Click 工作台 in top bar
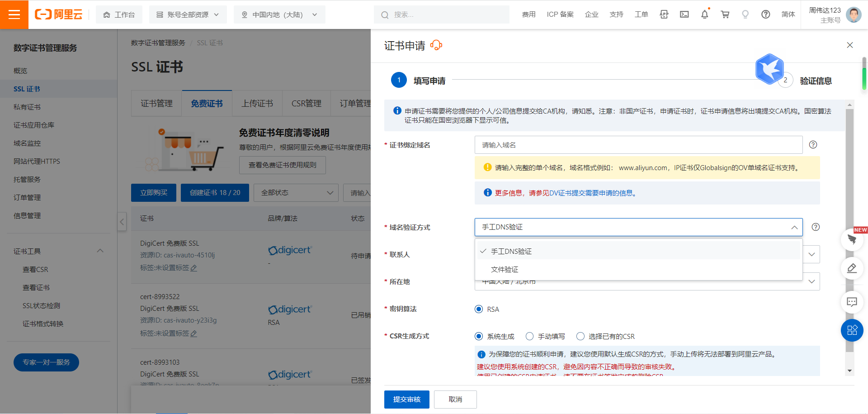Viewport: 868px width, 414px height. [x=119, y=14]
